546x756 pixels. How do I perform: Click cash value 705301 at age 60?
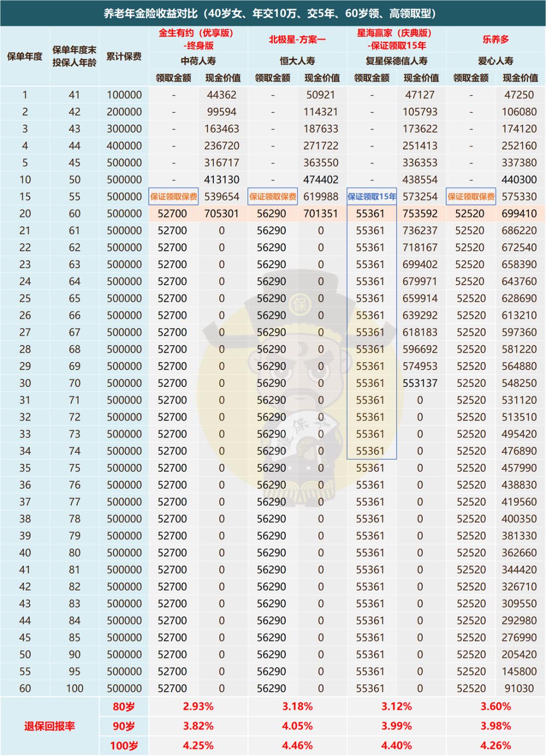point(222,213)
